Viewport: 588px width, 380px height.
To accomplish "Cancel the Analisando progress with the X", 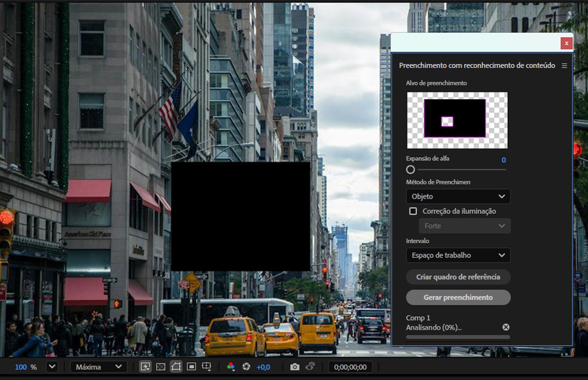I will (x=506, y=327).
